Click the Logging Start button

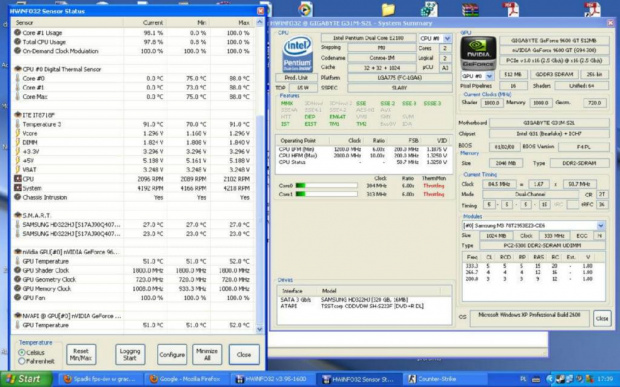(x=130, y=355)
